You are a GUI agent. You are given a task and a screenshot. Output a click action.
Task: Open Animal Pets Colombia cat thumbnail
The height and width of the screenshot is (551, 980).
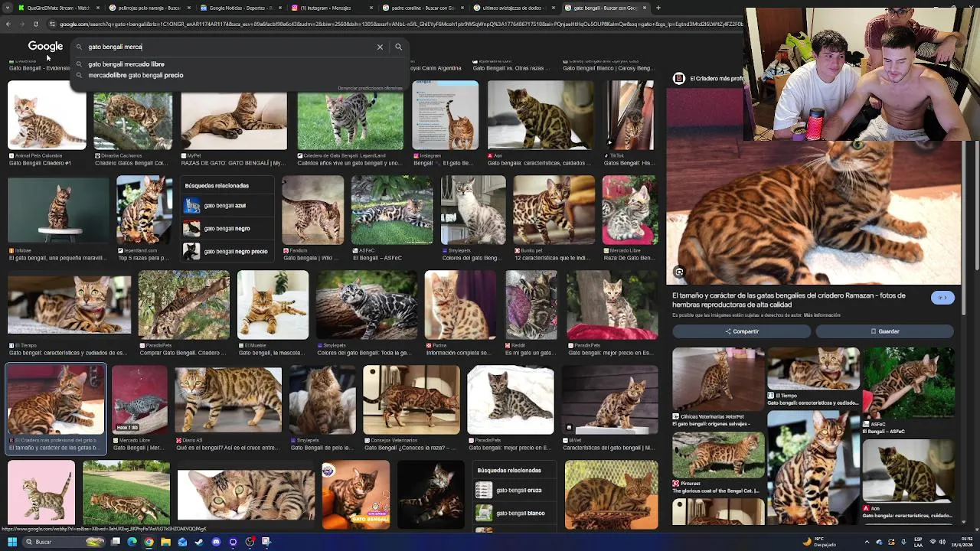pos(47,116)
